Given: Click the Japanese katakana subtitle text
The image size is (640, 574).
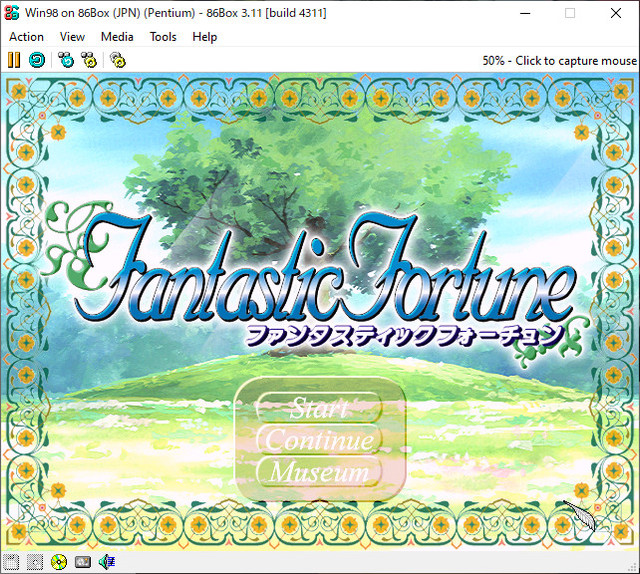Looking at the screenshot, I should (x=404, y=336).
